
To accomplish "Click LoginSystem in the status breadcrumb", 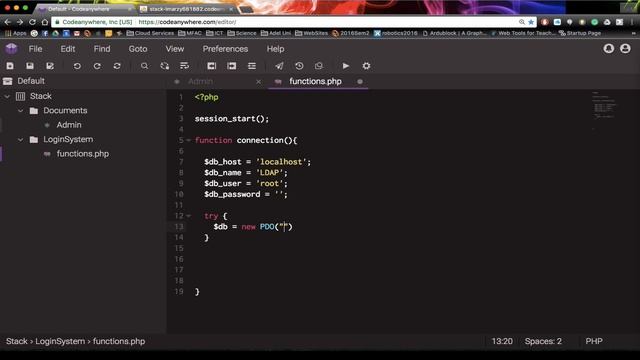I will (60, 341).
